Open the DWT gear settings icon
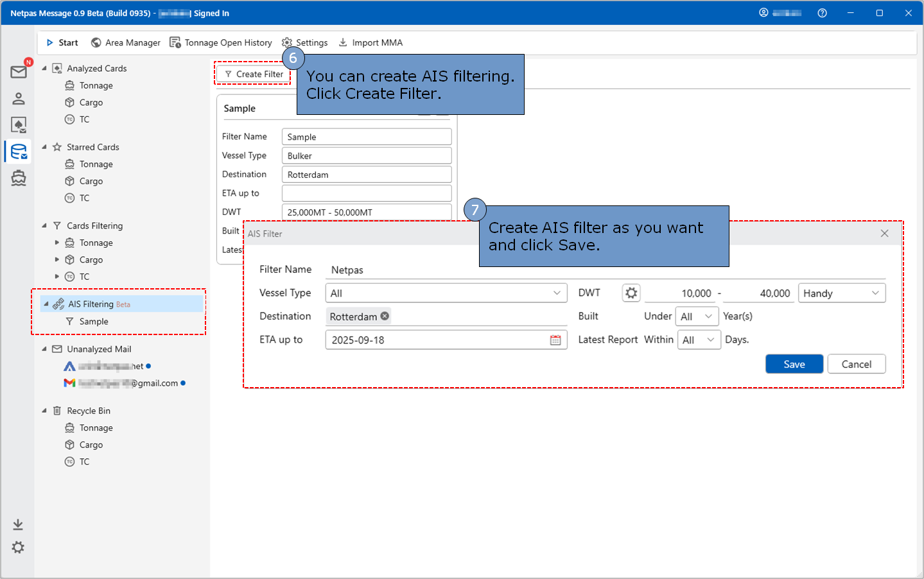924x579 pixels. 631,293
